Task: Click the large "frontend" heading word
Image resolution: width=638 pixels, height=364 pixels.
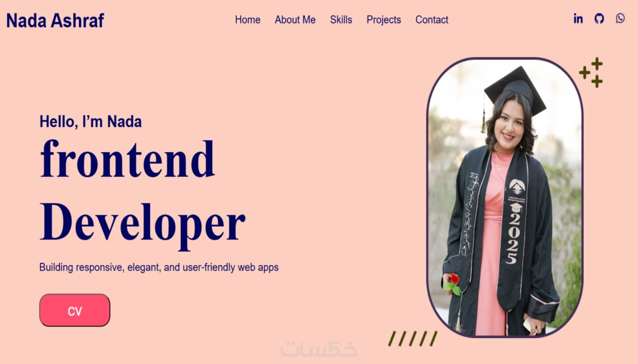Action: pos(128,159)
